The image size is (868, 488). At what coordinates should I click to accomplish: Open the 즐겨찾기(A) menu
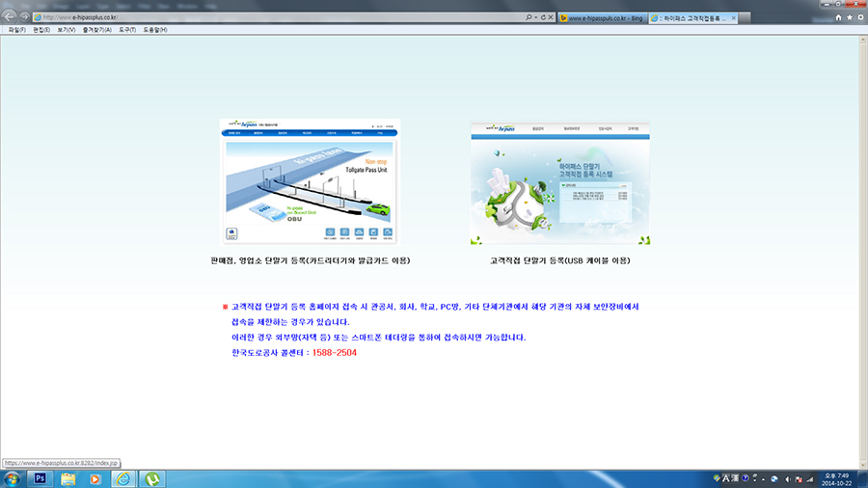coord(97,30)
